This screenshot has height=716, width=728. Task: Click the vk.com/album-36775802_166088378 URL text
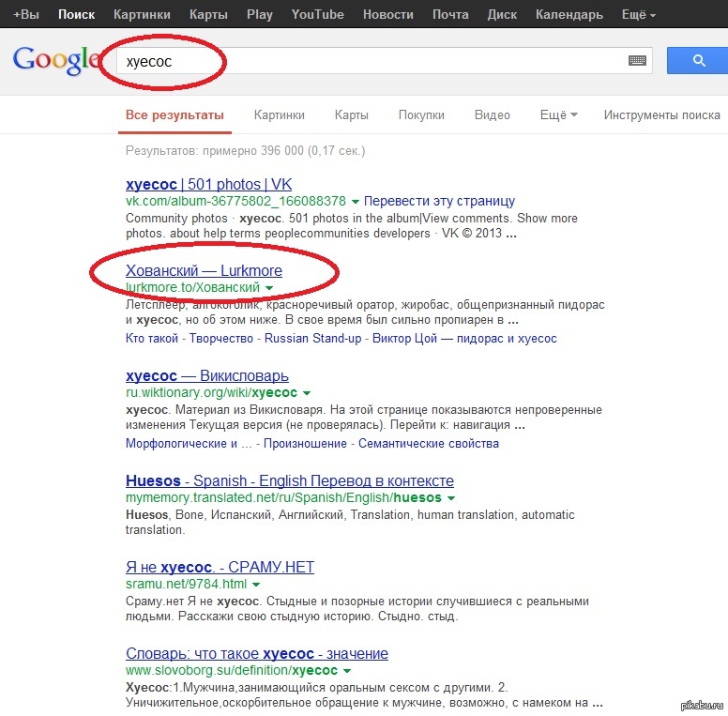point(235,202)
